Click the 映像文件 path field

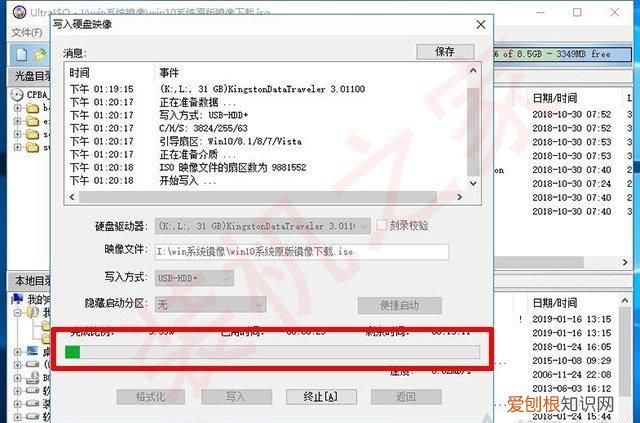point(302,252)
